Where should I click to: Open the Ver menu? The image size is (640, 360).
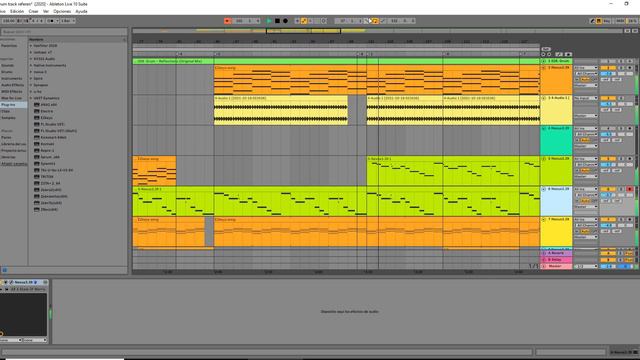[x=46, y=11]
